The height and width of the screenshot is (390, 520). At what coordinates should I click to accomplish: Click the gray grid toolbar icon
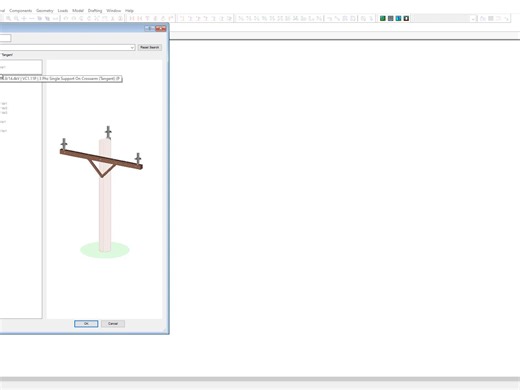click(x=391, y=18)
